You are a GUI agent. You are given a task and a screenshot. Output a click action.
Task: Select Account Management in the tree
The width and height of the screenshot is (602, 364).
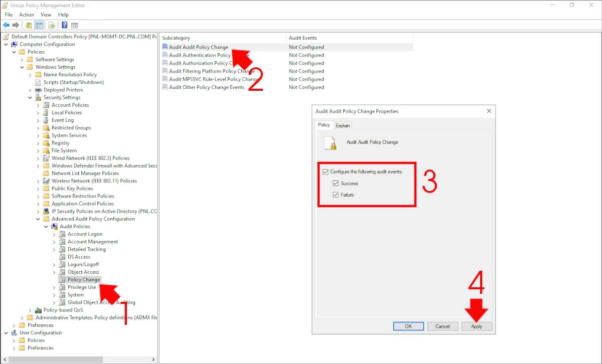93,242
